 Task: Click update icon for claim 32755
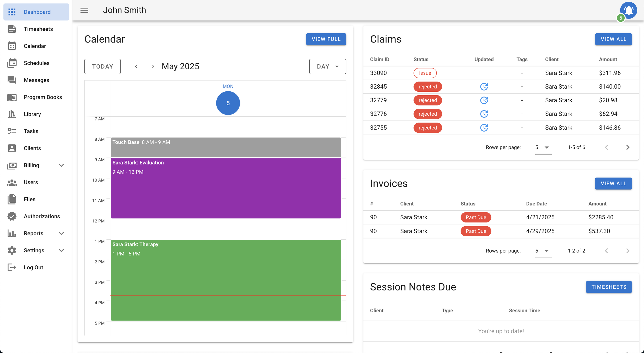[x=484, y=128]
